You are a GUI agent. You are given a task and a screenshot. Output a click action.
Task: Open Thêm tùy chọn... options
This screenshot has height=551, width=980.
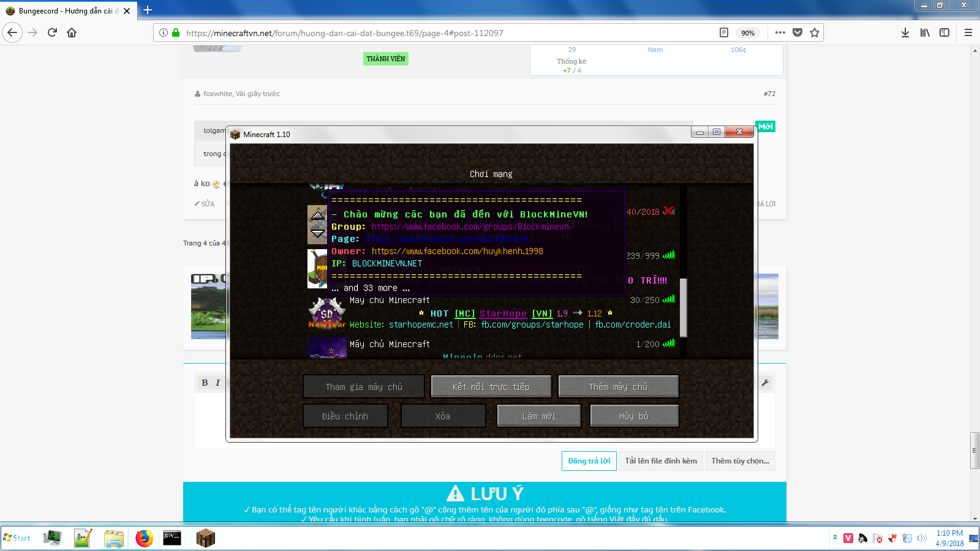coord(741,461)
